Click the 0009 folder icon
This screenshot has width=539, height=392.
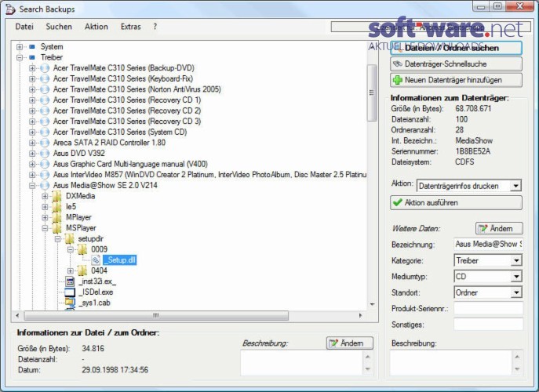(82, 249)
